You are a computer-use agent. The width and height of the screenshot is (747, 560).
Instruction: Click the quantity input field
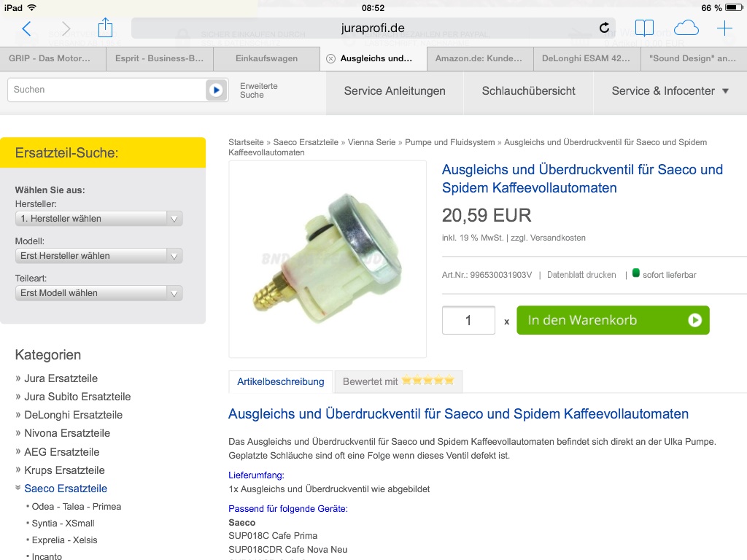(x=468, y=320)
